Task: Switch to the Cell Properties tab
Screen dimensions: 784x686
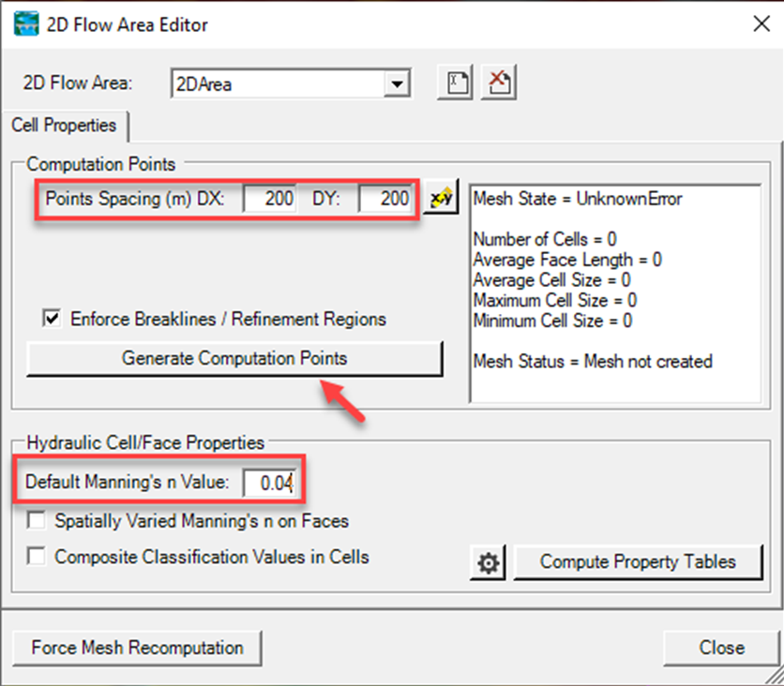Action: (64, 125)
